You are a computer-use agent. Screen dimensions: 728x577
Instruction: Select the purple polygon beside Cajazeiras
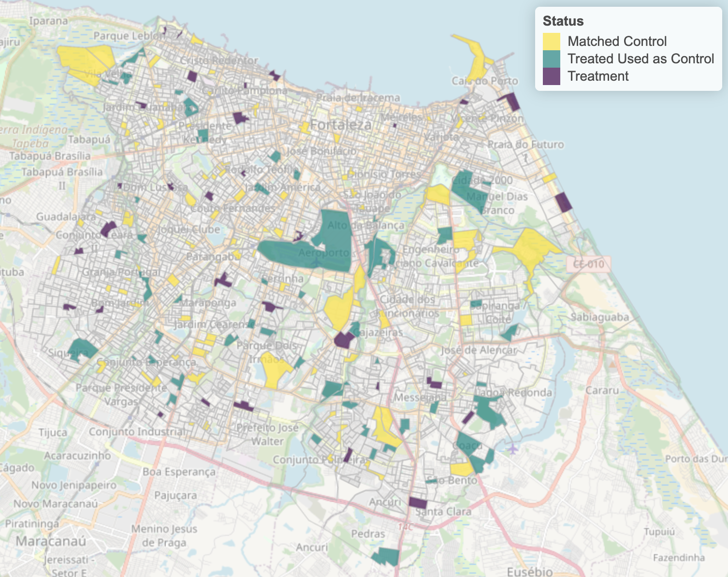coord(344,339)
